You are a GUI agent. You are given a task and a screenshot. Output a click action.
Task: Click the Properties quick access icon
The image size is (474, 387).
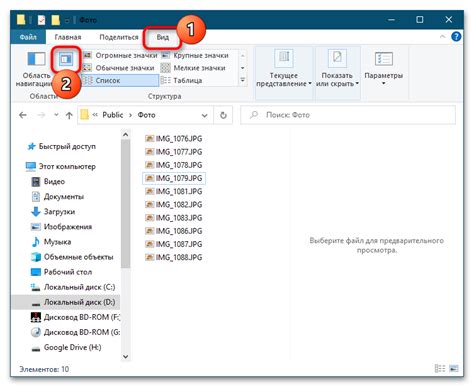pyautogui.click(x=41, y=20)
